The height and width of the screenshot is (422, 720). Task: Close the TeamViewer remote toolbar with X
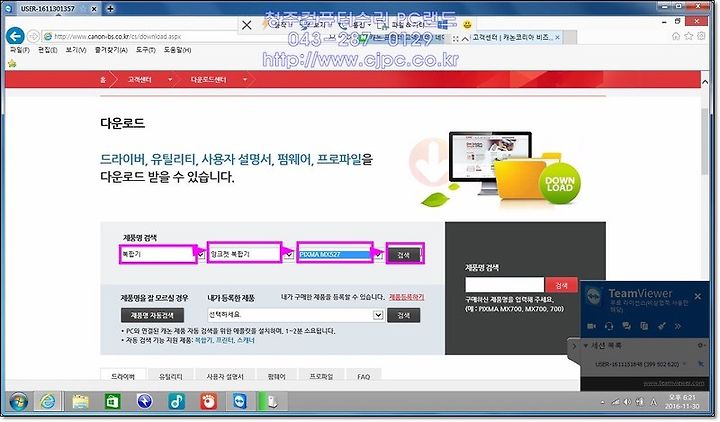(247, 25)
